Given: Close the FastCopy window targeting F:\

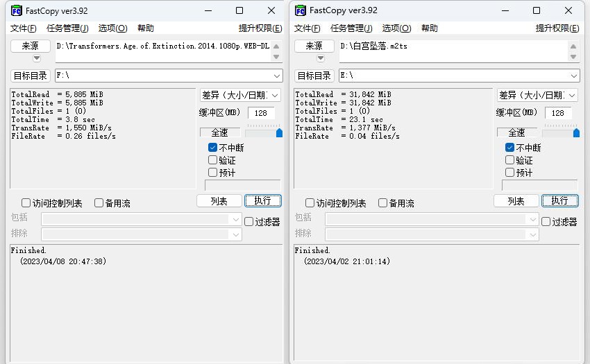Looking at the screenshot, I should (271, 10).
